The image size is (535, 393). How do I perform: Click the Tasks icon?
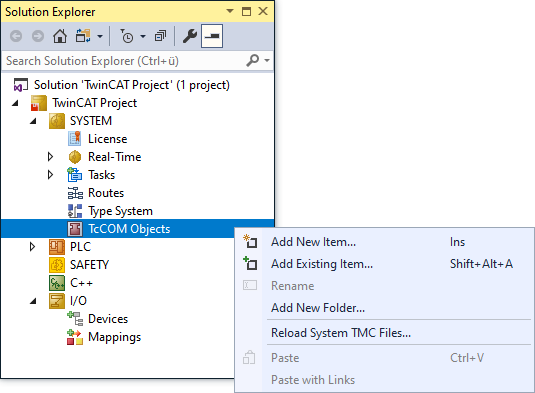74,175
